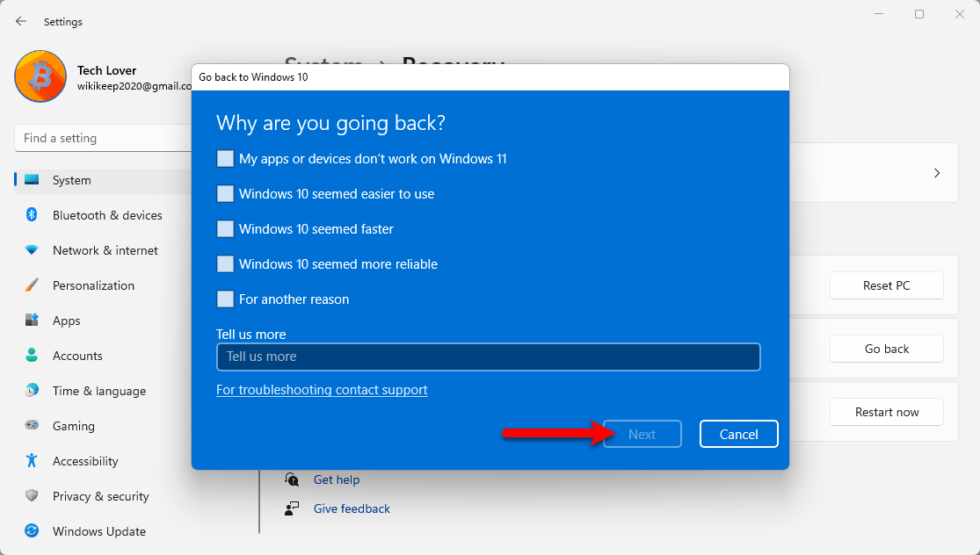The height and width of the screenshot is (555, 980).
Task: Click the Network wifi icon
Action: coord(32,250)
